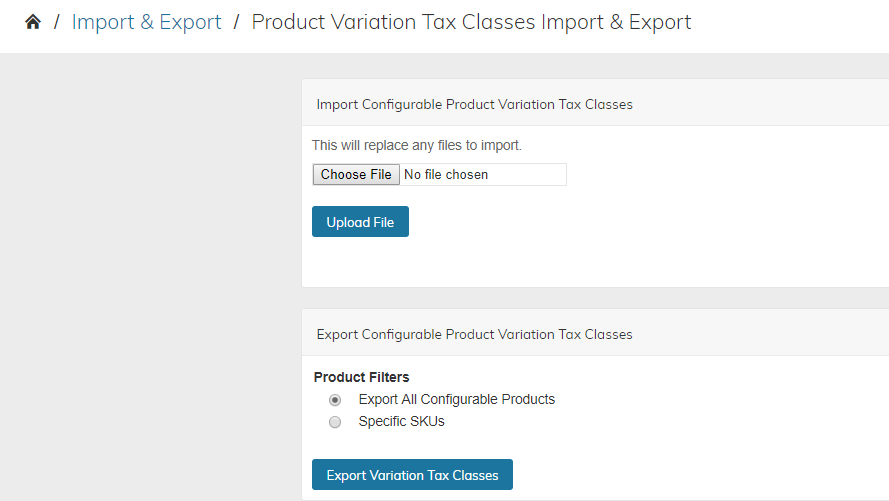Select the Export All Configurable Products radio button

click(335, 400)
